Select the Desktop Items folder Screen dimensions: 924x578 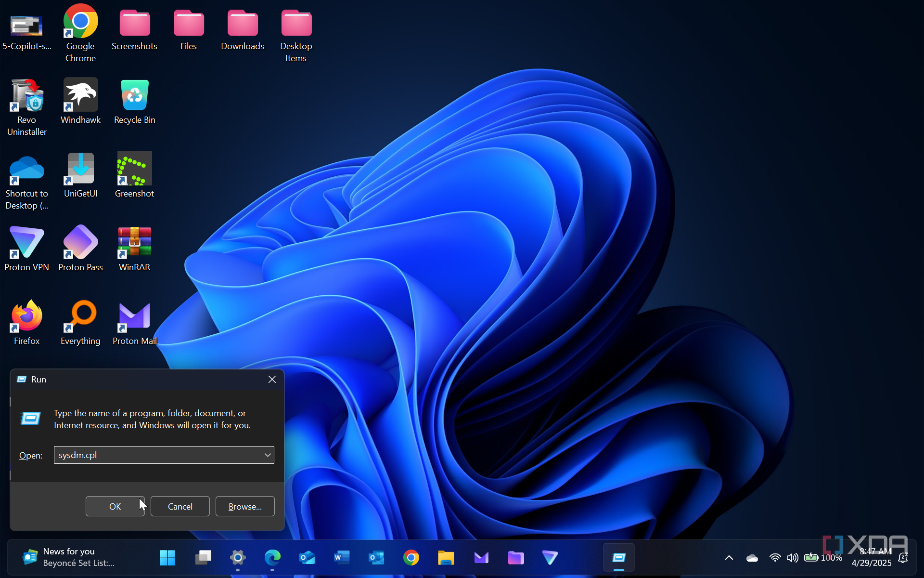296,35
